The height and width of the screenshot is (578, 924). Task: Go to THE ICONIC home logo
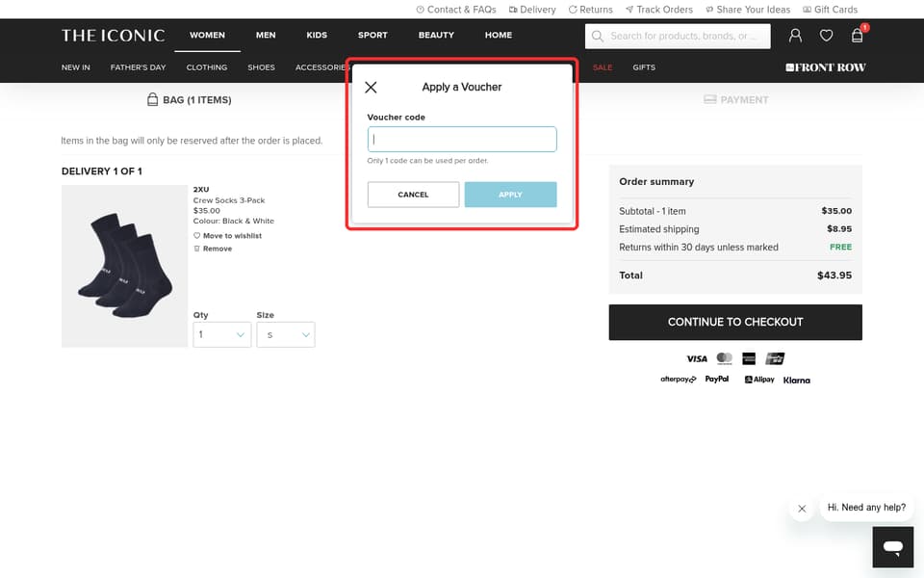point(114,36)
